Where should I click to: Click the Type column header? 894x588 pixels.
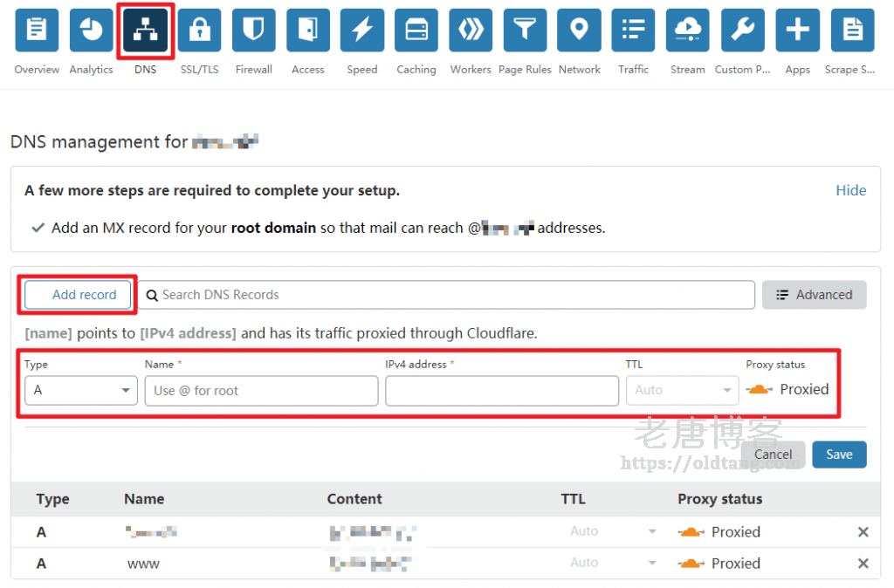click(52, 500)
